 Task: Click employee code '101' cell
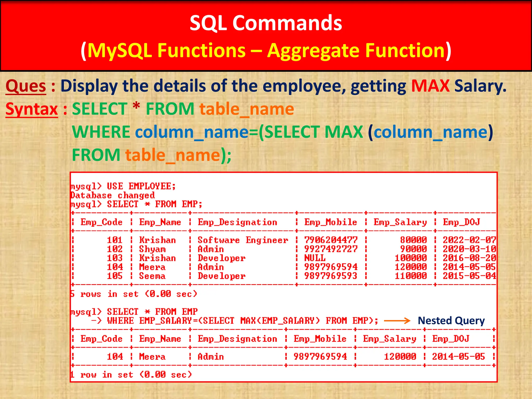coord(115,240)
